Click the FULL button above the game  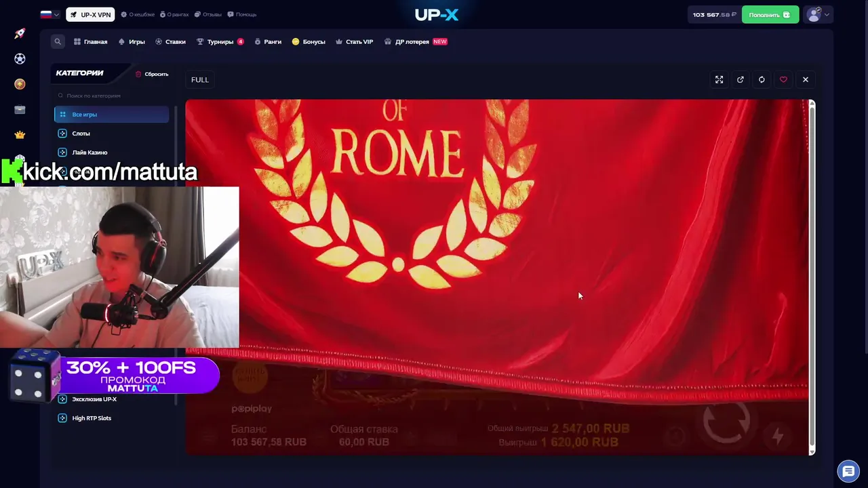pos(200,79)
